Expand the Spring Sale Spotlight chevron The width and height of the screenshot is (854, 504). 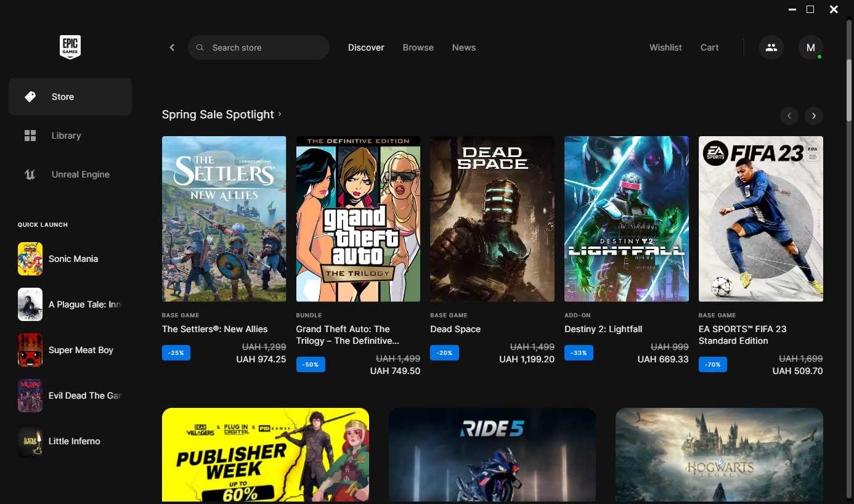(x=280, y=115)
